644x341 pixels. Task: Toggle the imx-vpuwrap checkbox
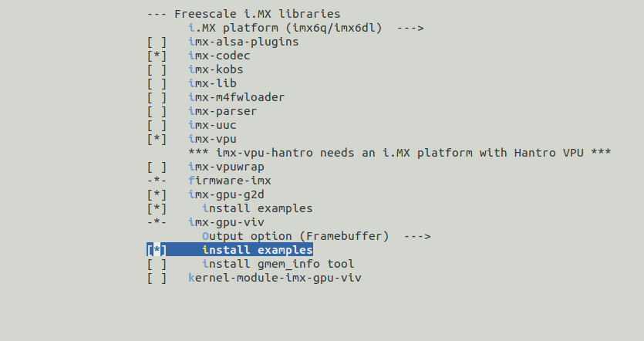click(157, 167)
